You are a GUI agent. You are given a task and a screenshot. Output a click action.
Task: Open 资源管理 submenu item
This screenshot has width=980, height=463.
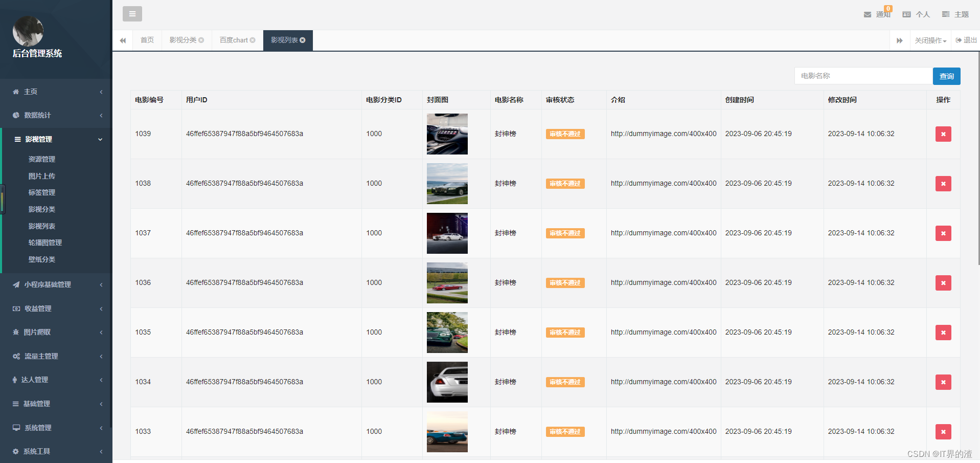click(x=42, y=159)
